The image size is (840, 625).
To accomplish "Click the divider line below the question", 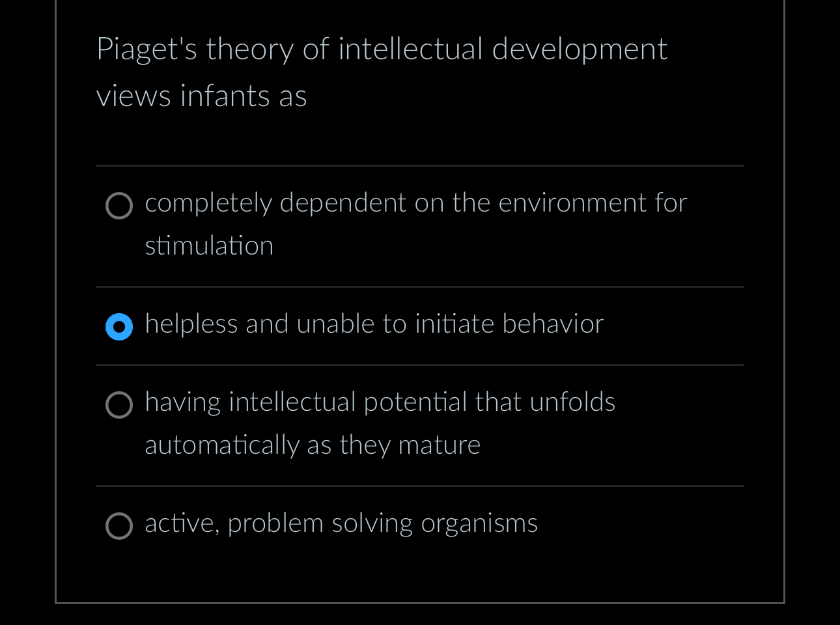I will (419, 166).
